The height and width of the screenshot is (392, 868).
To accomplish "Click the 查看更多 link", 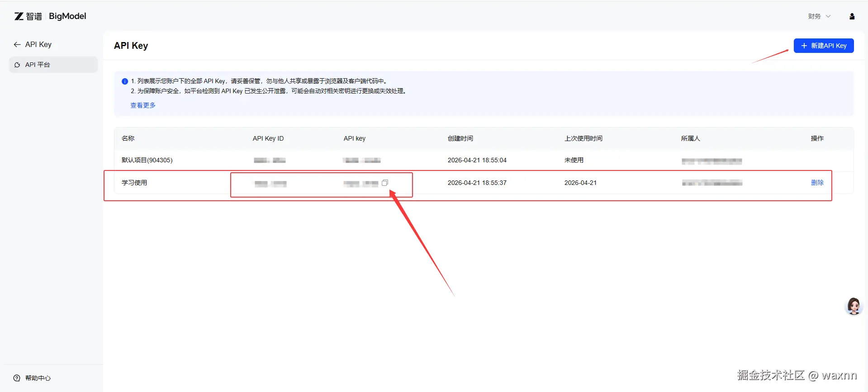I will (x=143, y=105).
